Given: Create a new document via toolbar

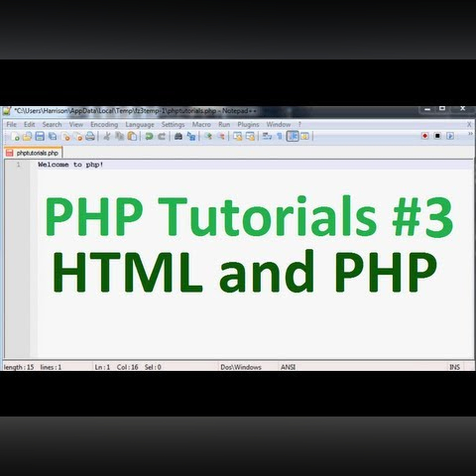Looking at the screenshot, I should (15, 136).
